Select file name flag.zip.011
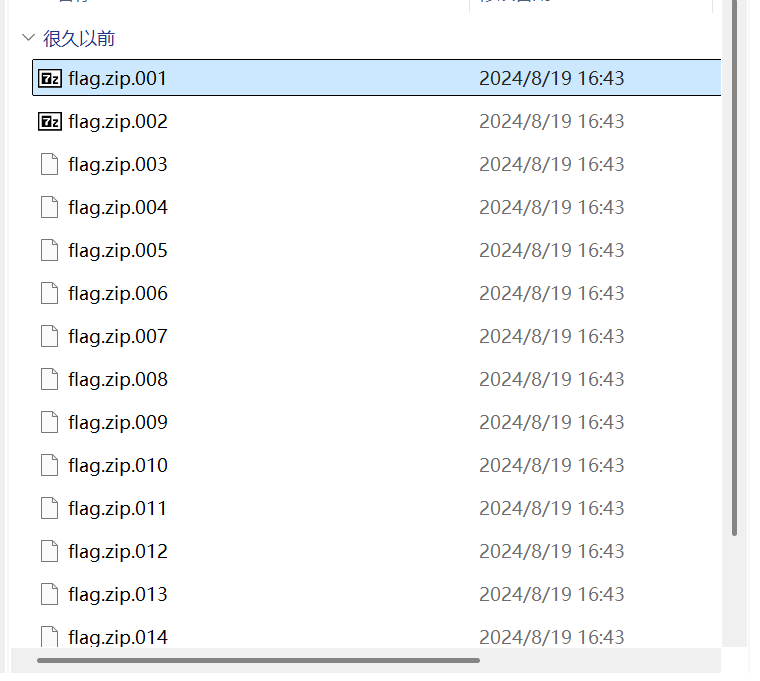 tap(118, 509)
